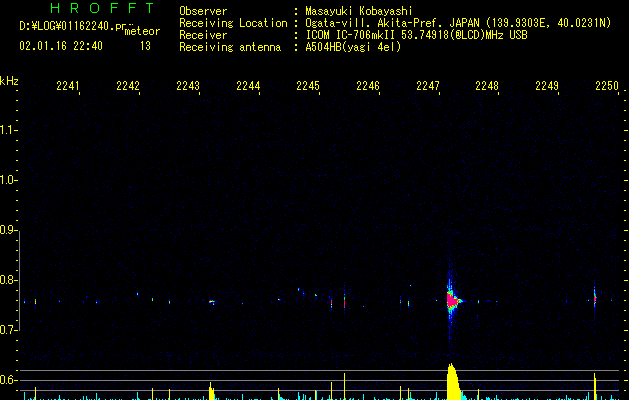Click the 0.7 kHz frequency axis label
This screenshot has width=629, height=400.
coord(8,330)
